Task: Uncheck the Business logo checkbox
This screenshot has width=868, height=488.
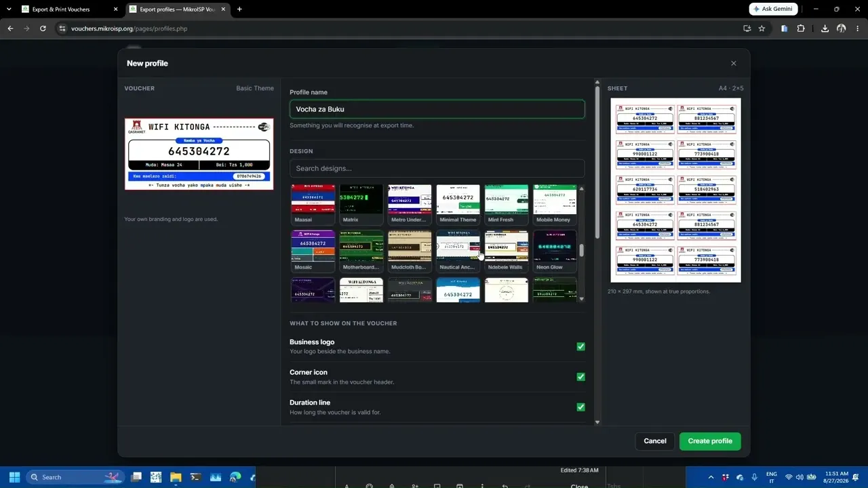Action: [580, 346]
